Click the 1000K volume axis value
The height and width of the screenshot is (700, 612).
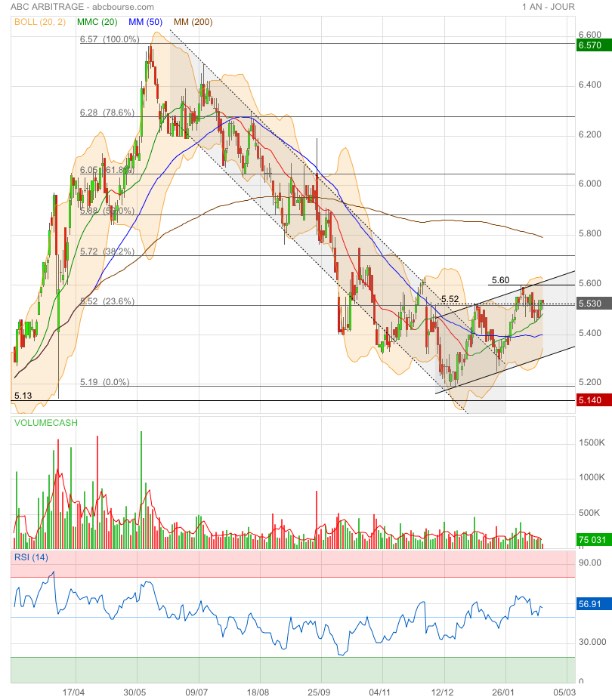click(x=592, y=477)
